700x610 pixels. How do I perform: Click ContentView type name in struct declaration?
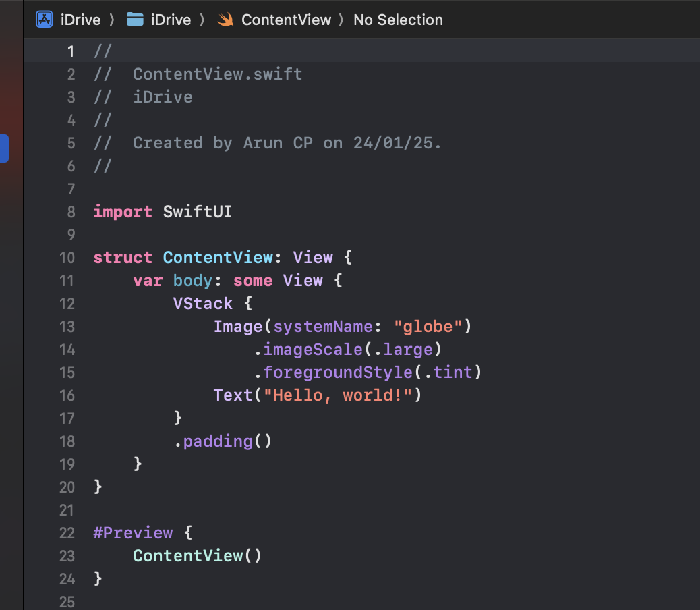pyautogui.click(x=218, y=258)
